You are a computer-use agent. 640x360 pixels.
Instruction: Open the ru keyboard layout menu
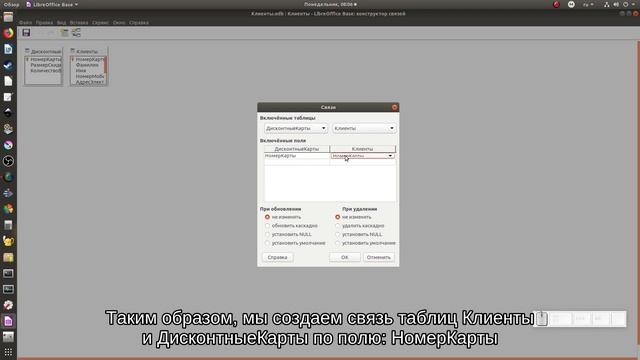tap(588, 4)
